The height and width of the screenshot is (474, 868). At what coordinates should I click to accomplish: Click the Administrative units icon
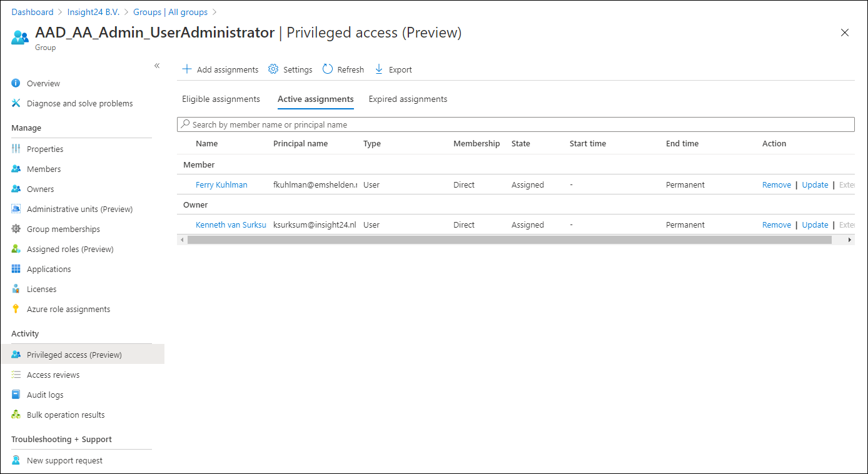coord(16,209)
